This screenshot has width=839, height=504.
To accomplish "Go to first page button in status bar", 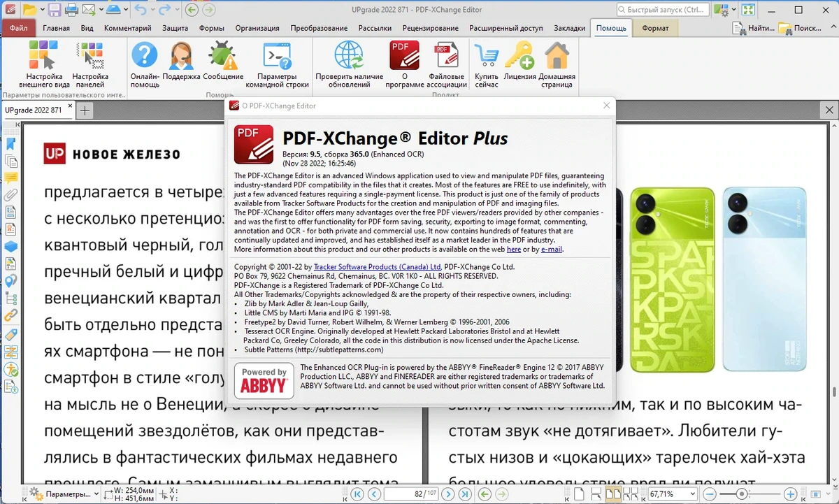I will point(357,494).
